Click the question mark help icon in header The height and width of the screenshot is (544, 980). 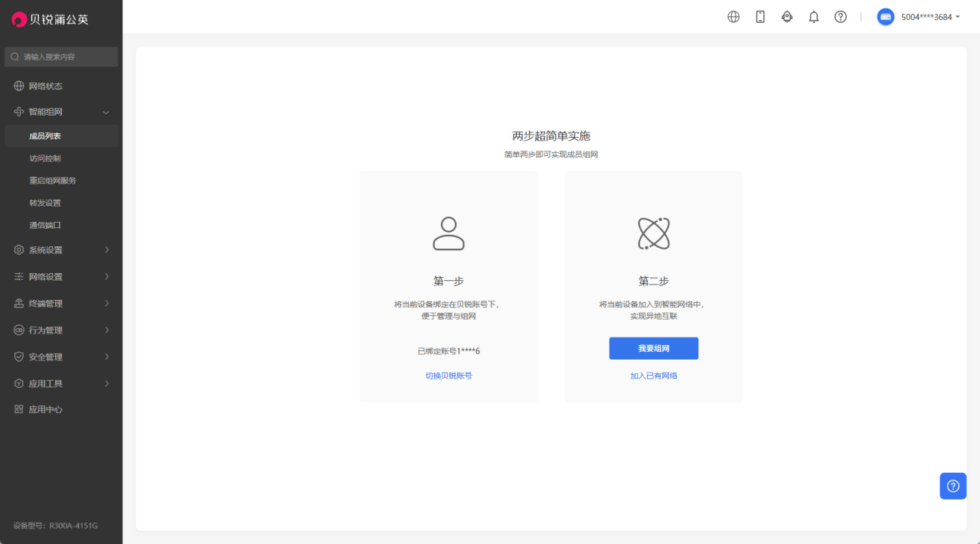tap(841, 17)
